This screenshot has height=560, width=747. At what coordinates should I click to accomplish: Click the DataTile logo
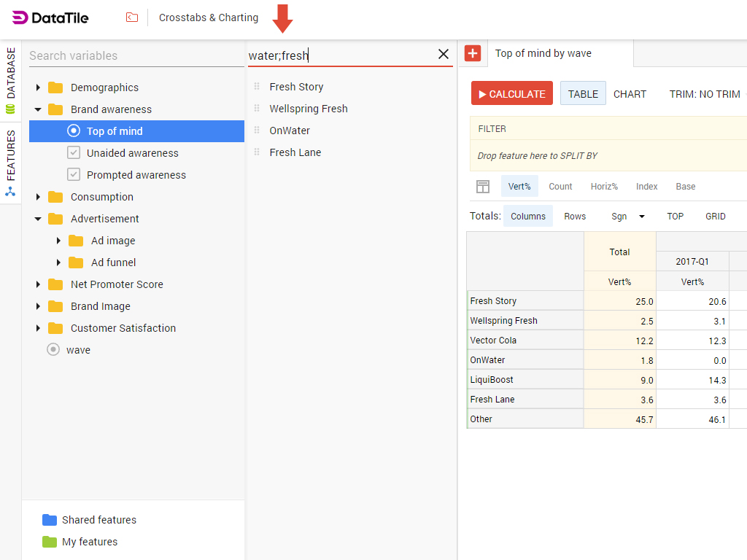[x=50, y=17]
